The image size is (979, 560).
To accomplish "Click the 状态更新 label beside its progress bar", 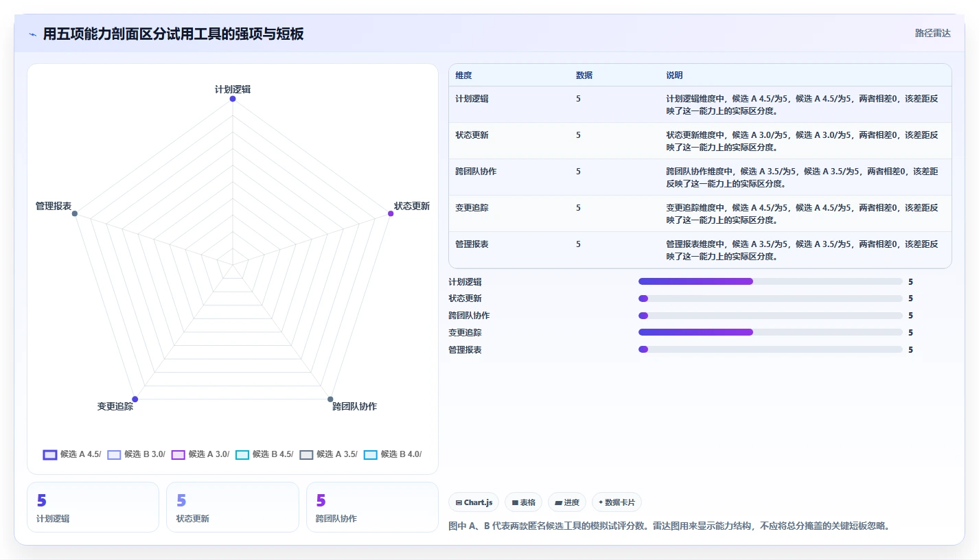I will point(465,299).
